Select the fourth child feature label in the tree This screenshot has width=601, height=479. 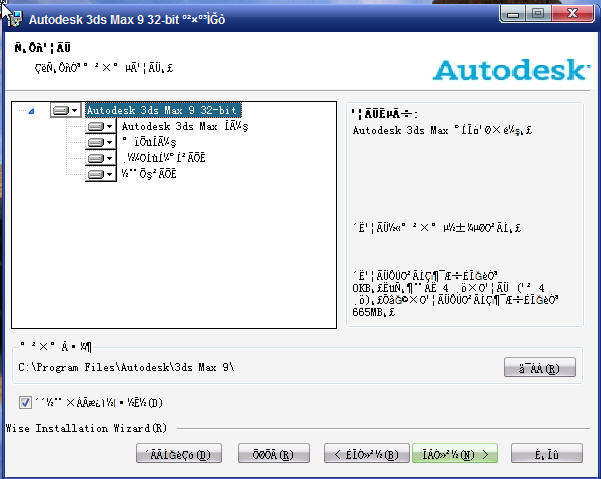tap(149, 174)
